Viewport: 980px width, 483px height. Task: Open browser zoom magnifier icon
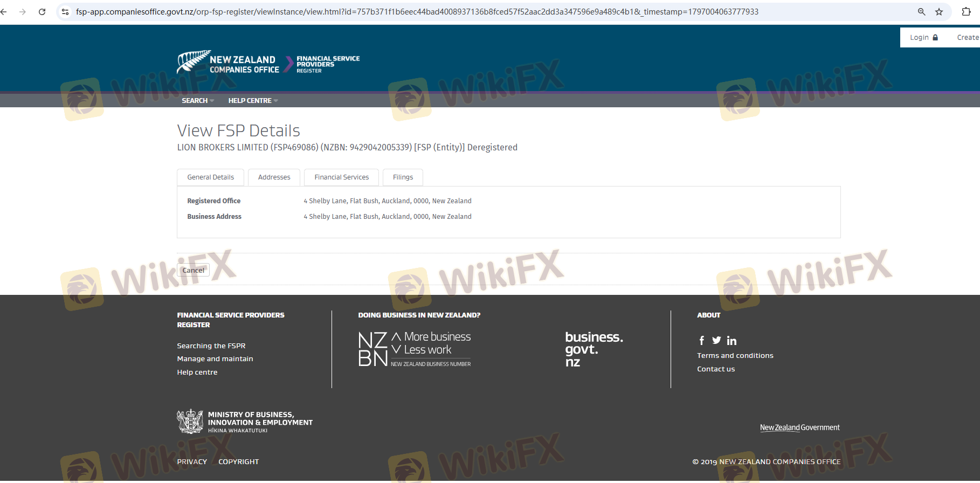point(922,12)
